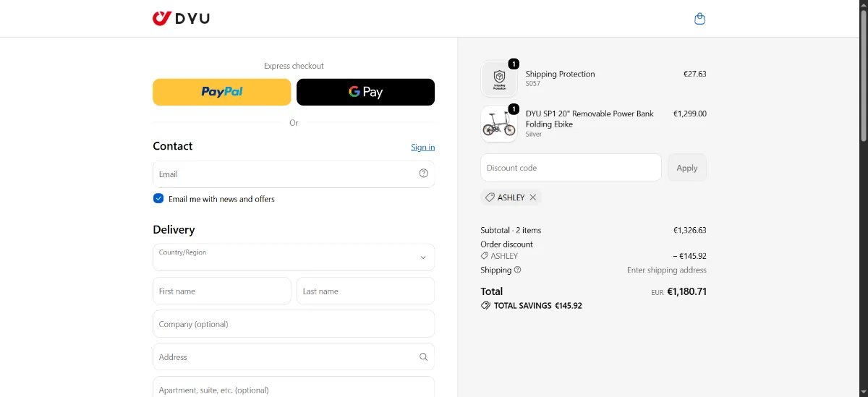Click the Delivery section heading
Screen dimensions: 868x397
click(174, 229)
